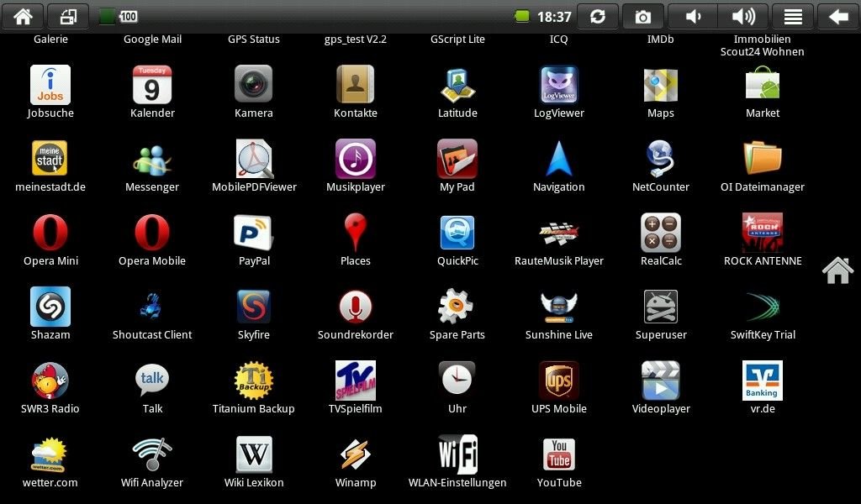This screenshot has height=504, width=861.
Task: Start the Musikplayer app
Action: pyautogui.click(x=356, y=165)
